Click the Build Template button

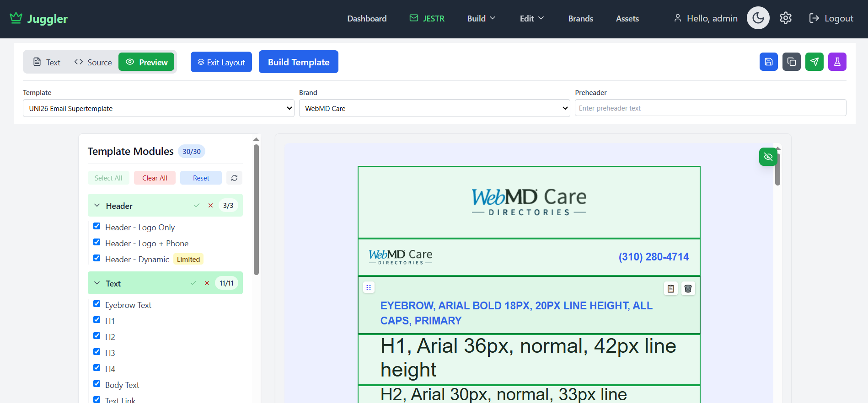point(298,62)
